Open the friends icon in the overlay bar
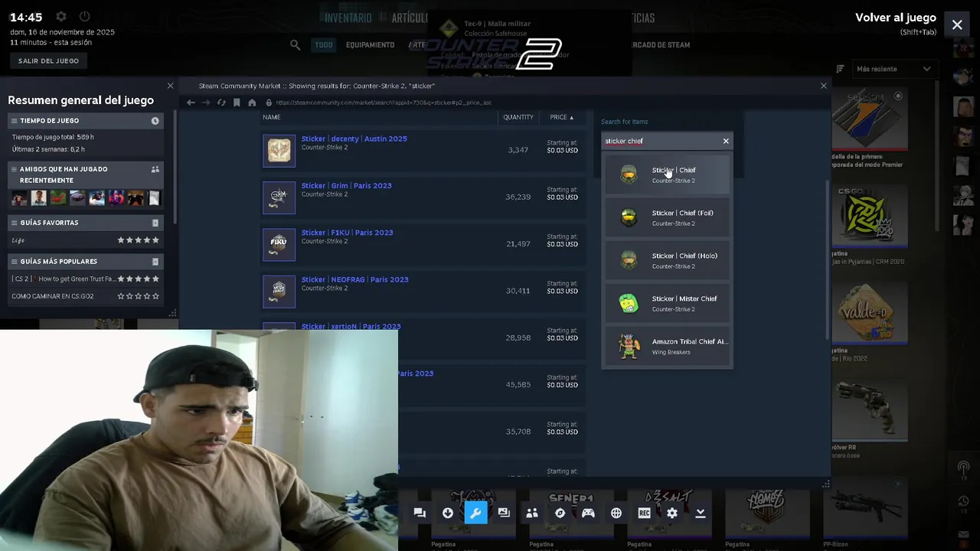Screen dimensions: 980x551 [x=532, y=513]
